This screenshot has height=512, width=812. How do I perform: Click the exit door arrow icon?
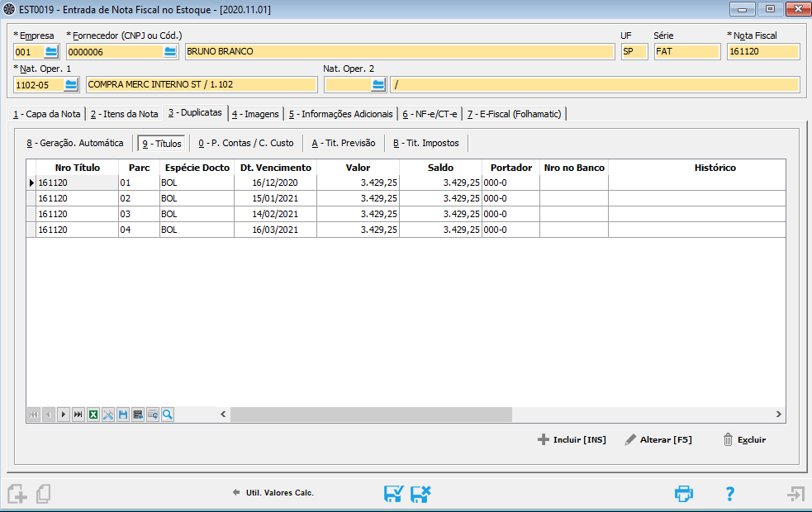click(x=796, y=493)
